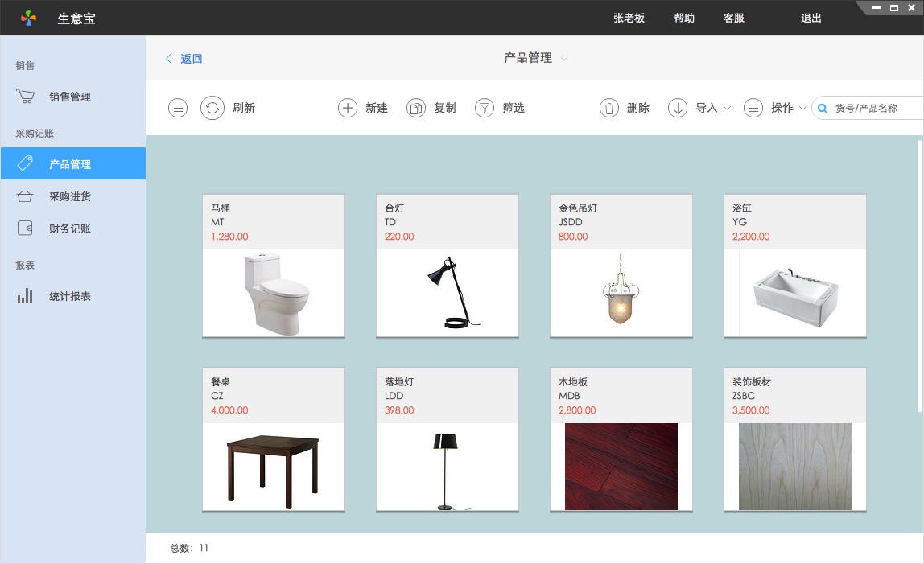Select 财务记账 in the sidebar
This screenshot has width=924, height=564.
[x=70, y=228]
